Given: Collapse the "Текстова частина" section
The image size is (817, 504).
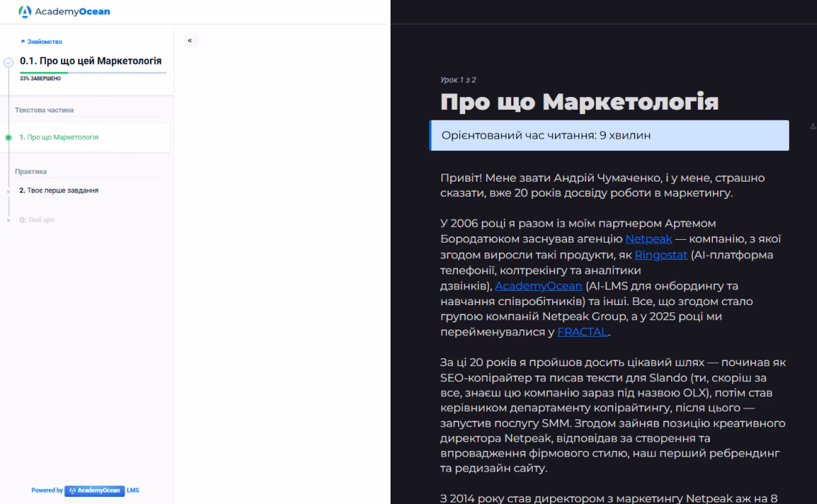Looking at the screenshot, I should [x=45, y=109].
